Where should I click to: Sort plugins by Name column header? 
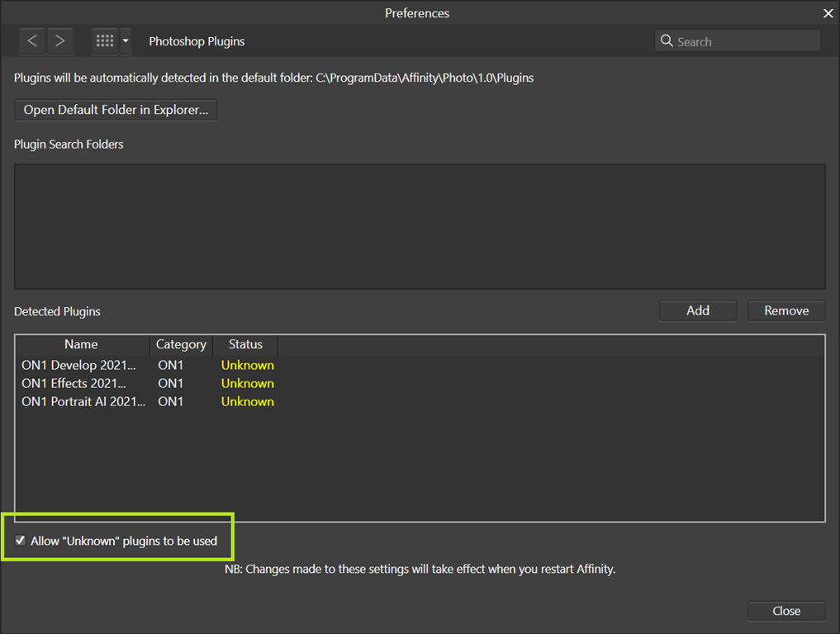(x=81, y=344)
